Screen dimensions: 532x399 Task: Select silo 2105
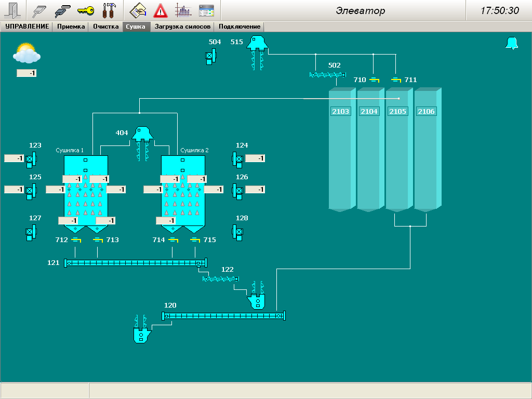(x=397, y=112)
